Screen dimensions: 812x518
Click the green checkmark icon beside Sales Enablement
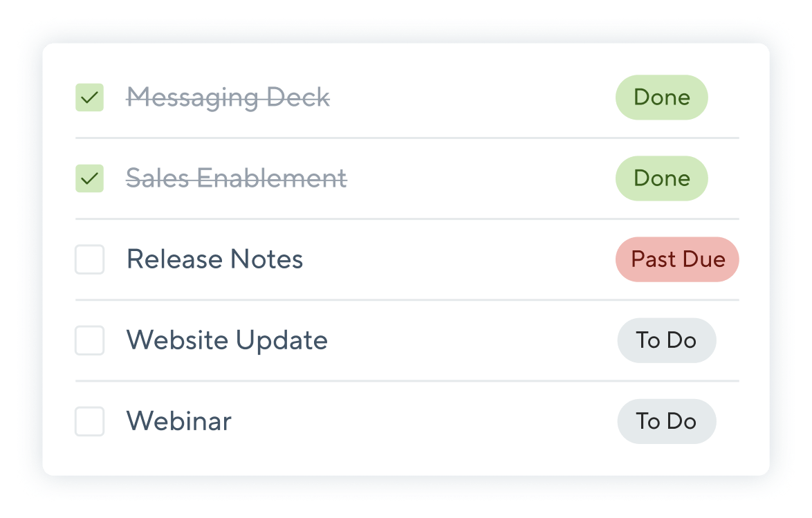click(x=90, y=178)
